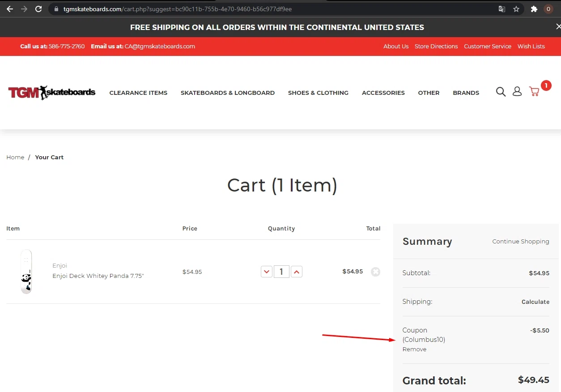Click the Cart (1 Item) heading
The image size is (561, 392).
click(x=282, y=185)
